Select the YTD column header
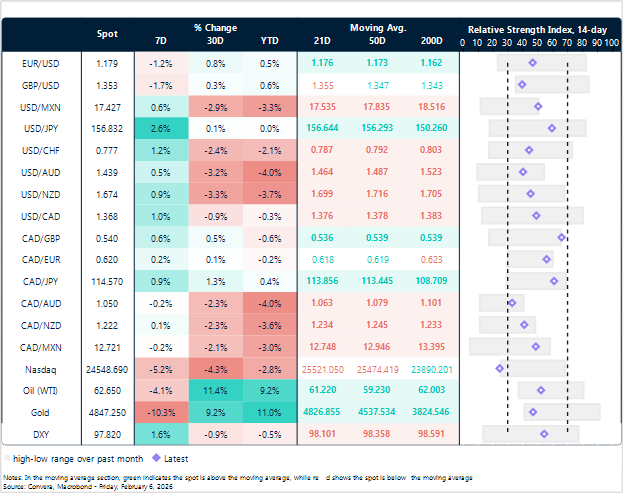The height and width of the screenshot is (495, 625). [x=269, y=41]
